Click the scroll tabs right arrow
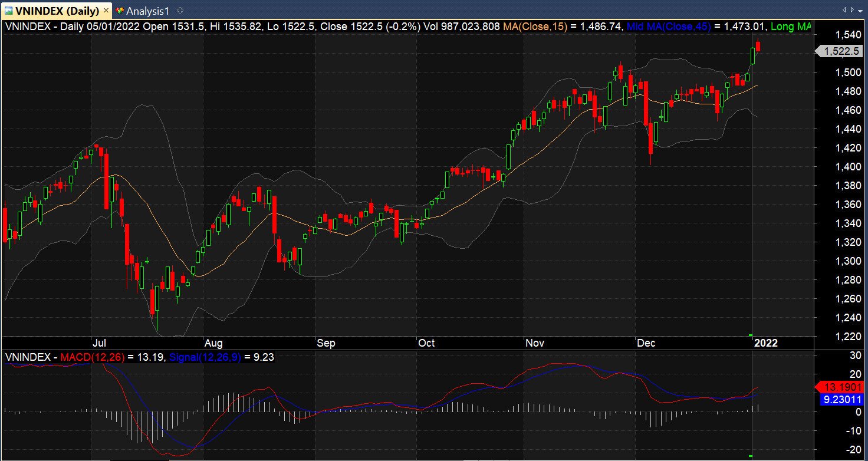Image resolution: width=868 pixels, height=461 pixels. (x=851, y=9)
